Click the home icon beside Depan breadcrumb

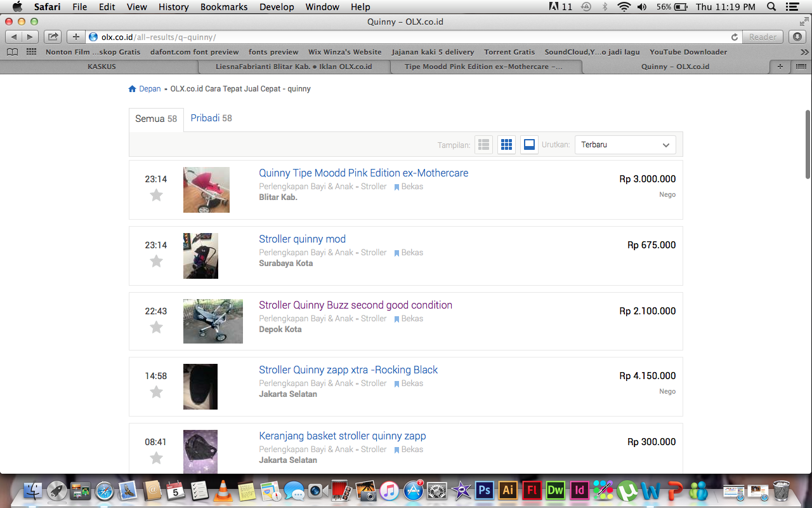coord(133,89)
